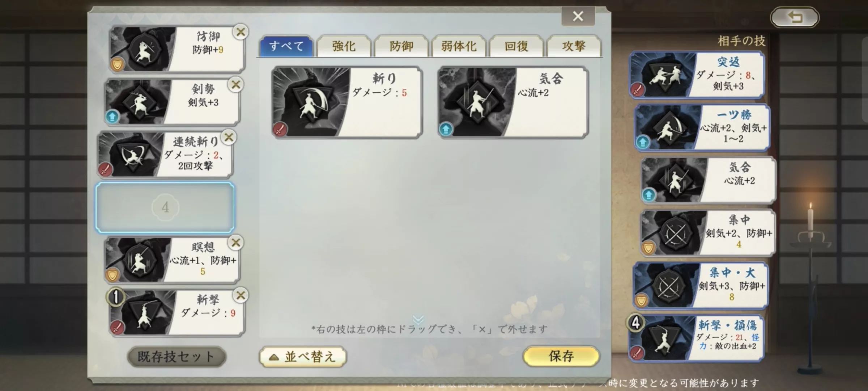Viewport: 868px width, 391px height.
Task: Remove the 瞑想 skill with its X icon
Action: pyautogui.click(x=236, y=243)
